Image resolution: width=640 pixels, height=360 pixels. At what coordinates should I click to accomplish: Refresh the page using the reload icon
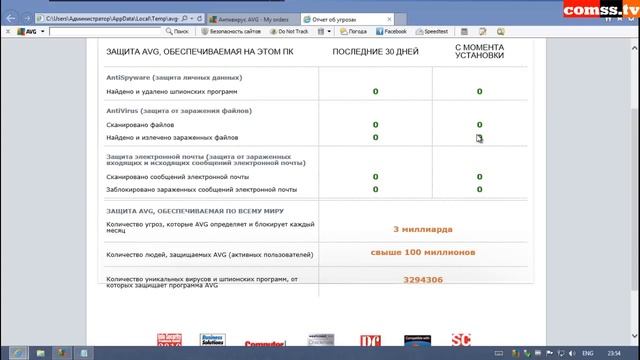tap(200, 19)
